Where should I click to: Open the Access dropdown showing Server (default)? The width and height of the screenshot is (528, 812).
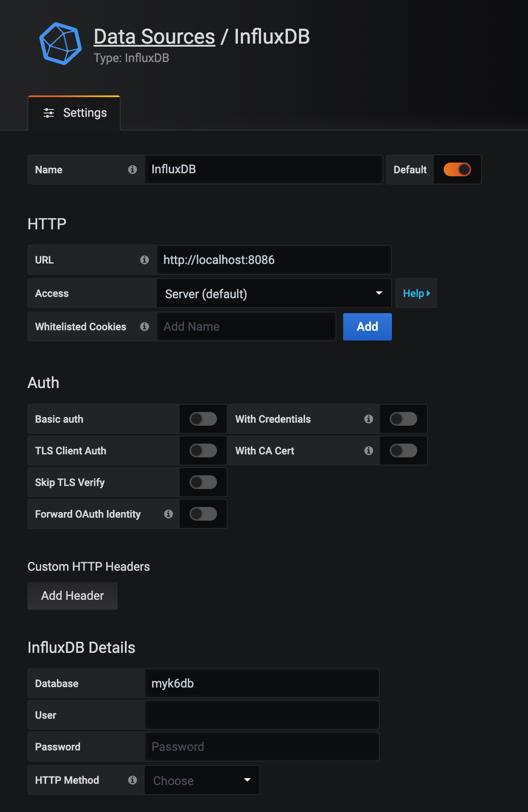pos(274,293)
